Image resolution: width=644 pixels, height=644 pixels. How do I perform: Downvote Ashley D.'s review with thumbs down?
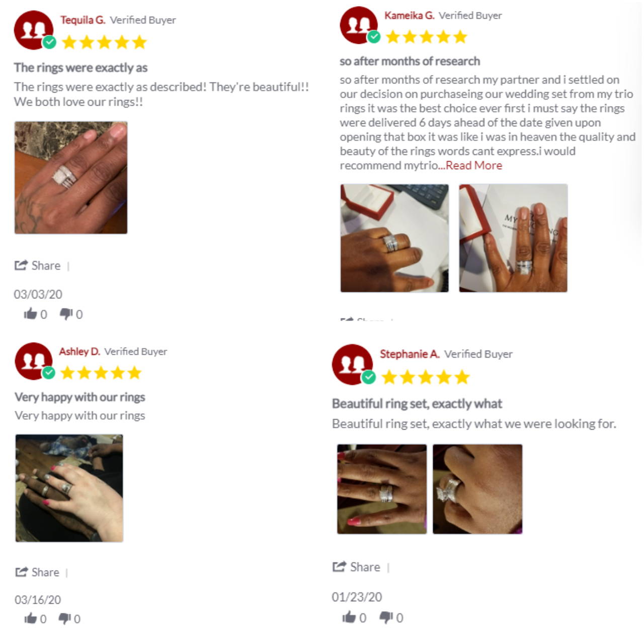[65, 618]
